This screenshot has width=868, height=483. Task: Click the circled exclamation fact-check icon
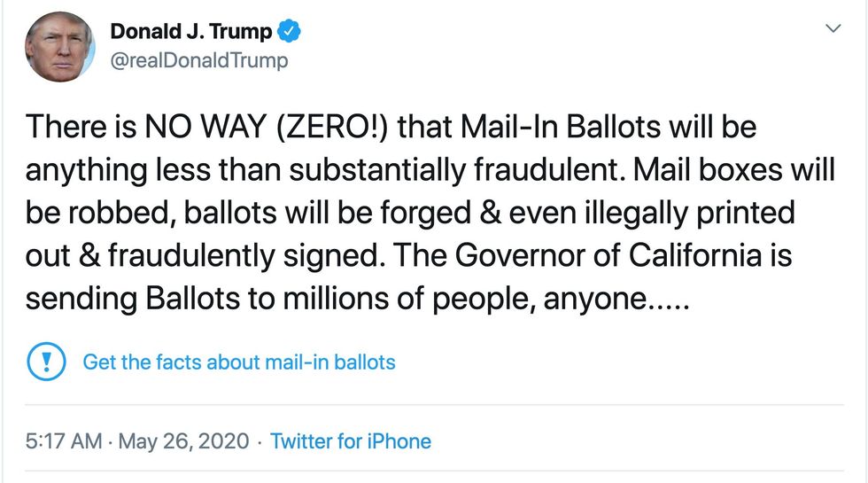tap(44, 362)
